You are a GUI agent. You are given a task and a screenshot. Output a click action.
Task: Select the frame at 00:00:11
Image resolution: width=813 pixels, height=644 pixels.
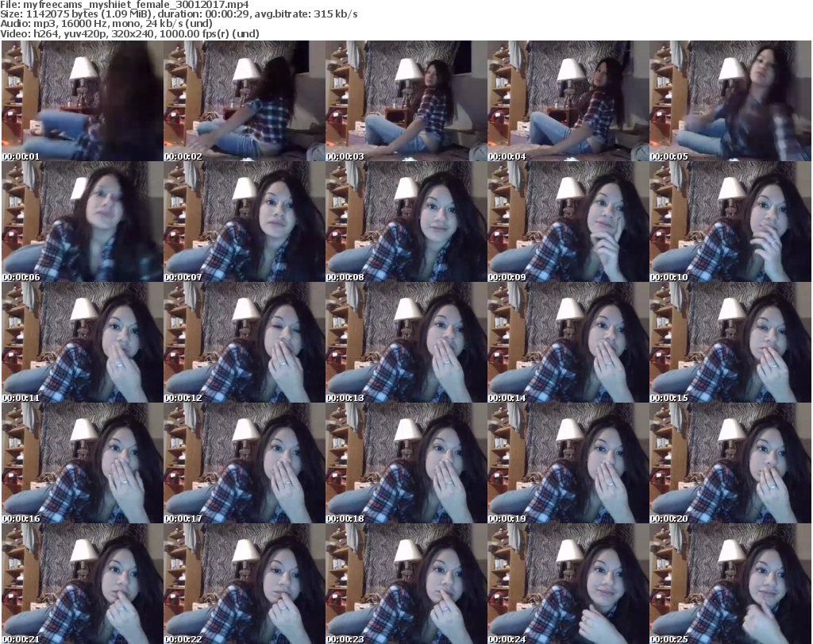click(82, 342)
